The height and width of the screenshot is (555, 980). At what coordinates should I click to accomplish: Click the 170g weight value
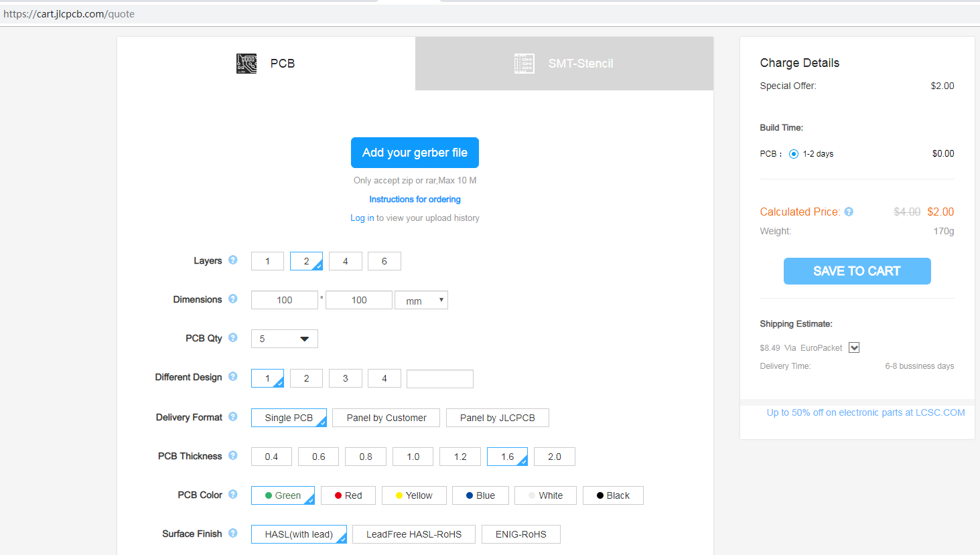944,231
